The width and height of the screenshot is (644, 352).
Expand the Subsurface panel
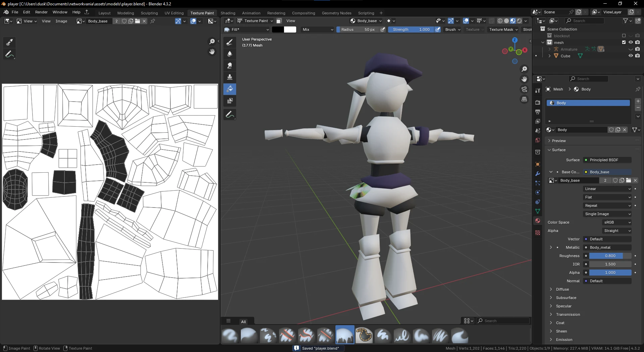(566, 298)
